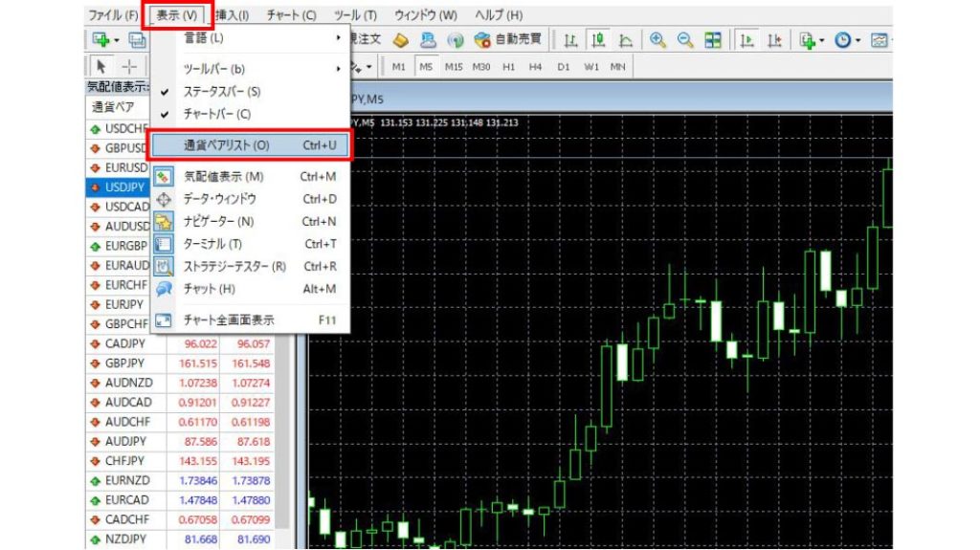Click the 自動売買 button

coord(508,40)
